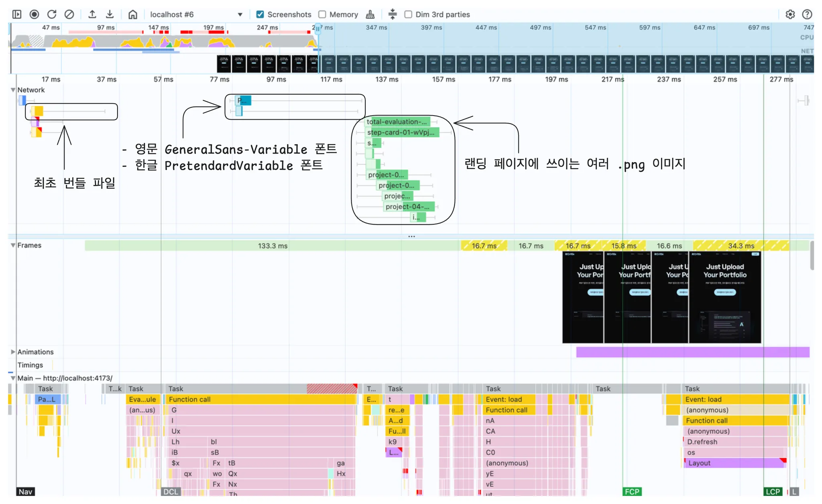The height and width of the screenshot is (504, 822).
Task: Uncheck the Screenshots checkbox
Action: [260, 14]
